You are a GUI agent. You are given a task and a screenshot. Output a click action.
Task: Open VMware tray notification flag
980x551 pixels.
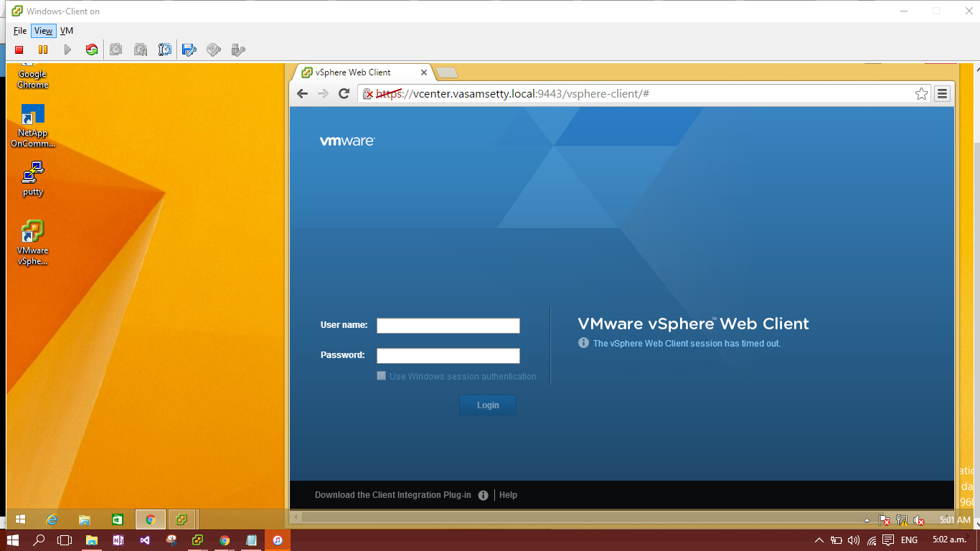[885, 521]
